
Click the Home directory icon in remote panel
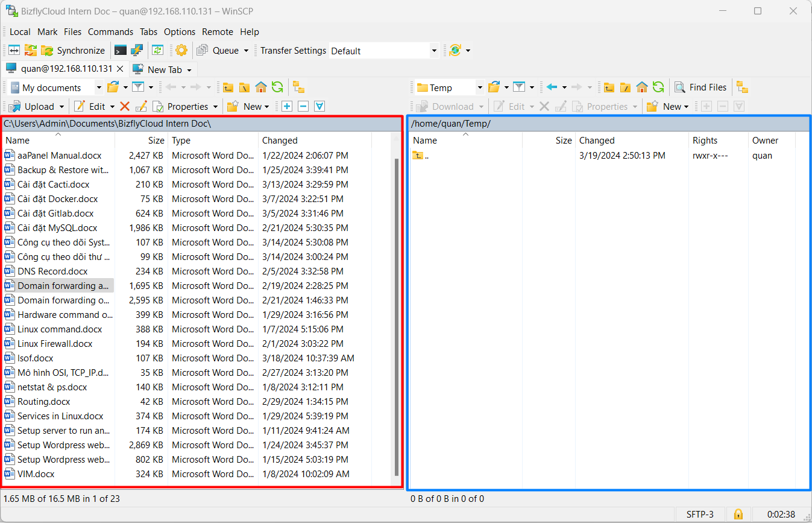point(642,87)
